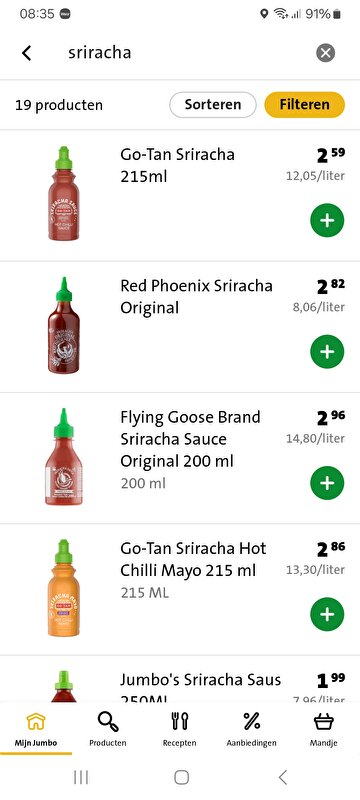Image resolution: width=360 pixels, height=800 pixels.
Task: Add Flying Goose Sriracha Sauce to basket
Action: pyautogui.click(x=327, y=483)
